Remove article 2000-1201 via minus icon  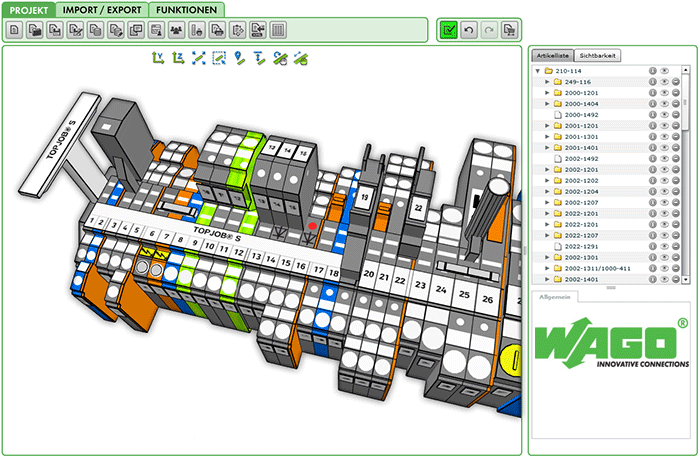(x=676, y=93)
